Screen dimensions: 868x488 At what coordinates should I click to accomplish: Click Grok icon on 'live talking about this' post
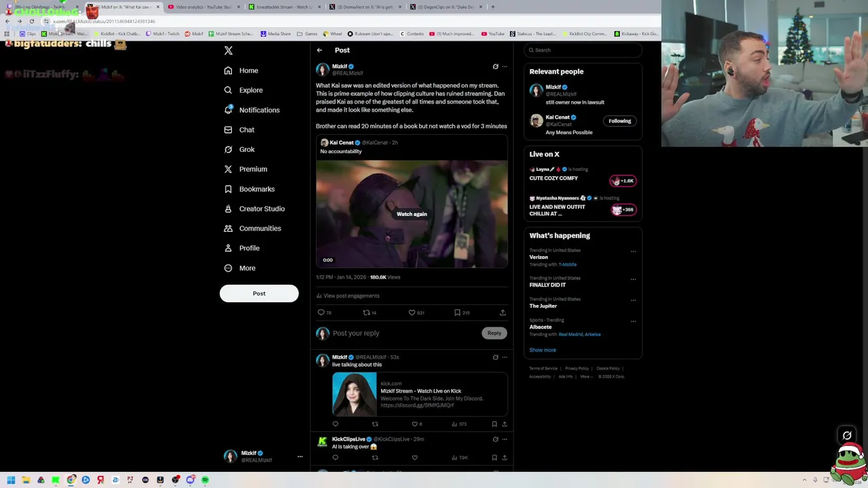pos(495,357)
